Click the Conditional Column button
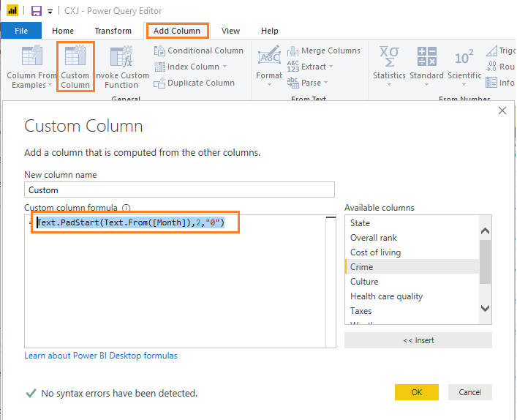 pos(198,50)
